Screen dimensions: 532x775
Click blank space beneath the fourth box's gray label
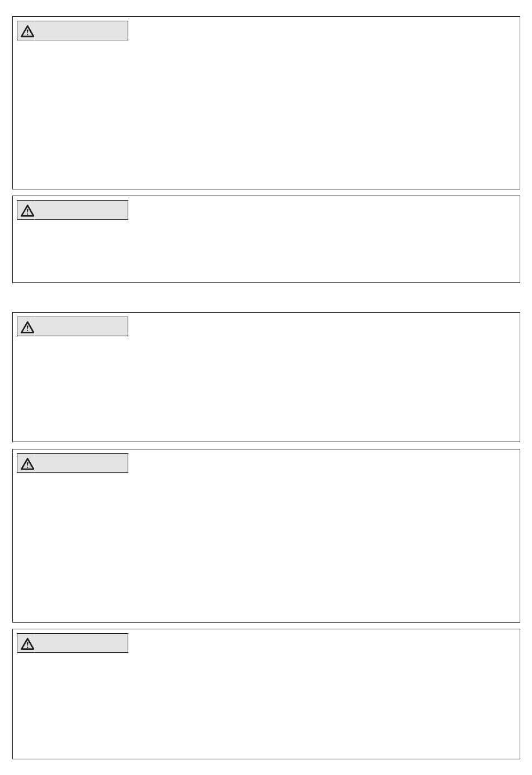click(73, 547)
